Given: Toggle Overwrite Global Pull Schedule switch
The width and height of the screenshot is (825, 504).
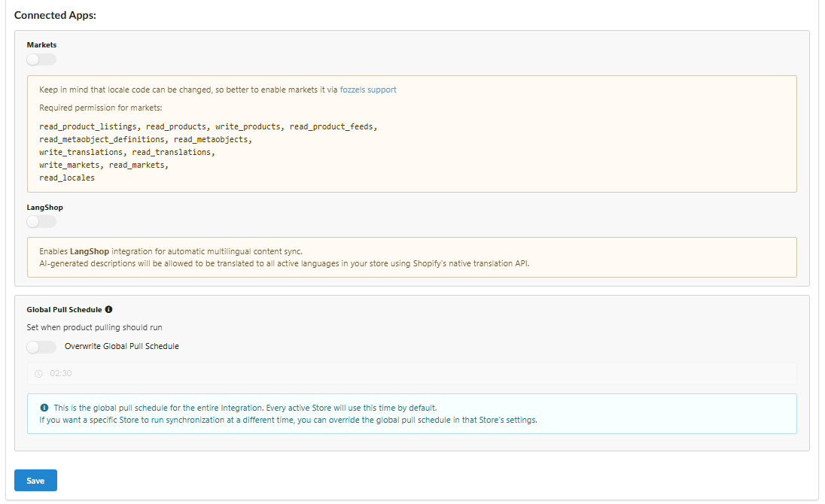Looking at the screenshot, I should pyautogui.click(x=41, y=347).
